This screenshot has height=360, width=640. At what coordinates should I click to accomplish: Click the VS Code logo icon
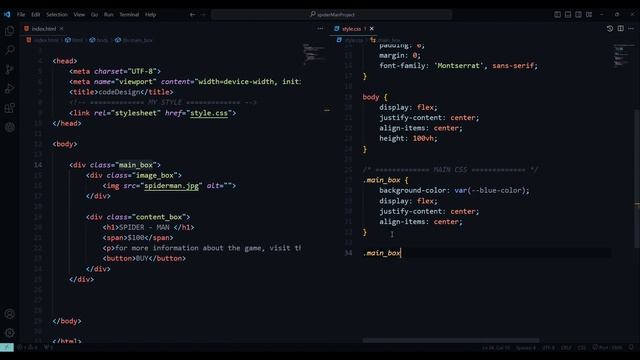[7, 14]
